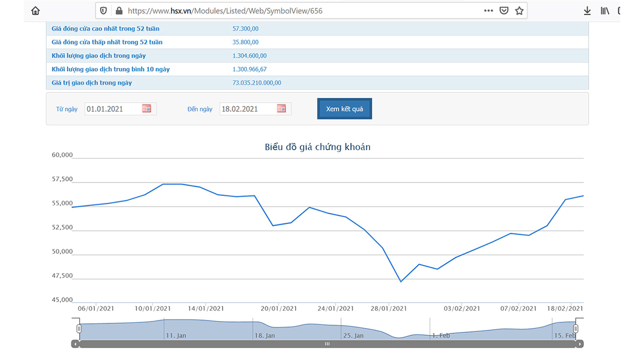644x362 pixels.
Task: Open the calendar picker for Đến ngày
Action: pos(281,109)
